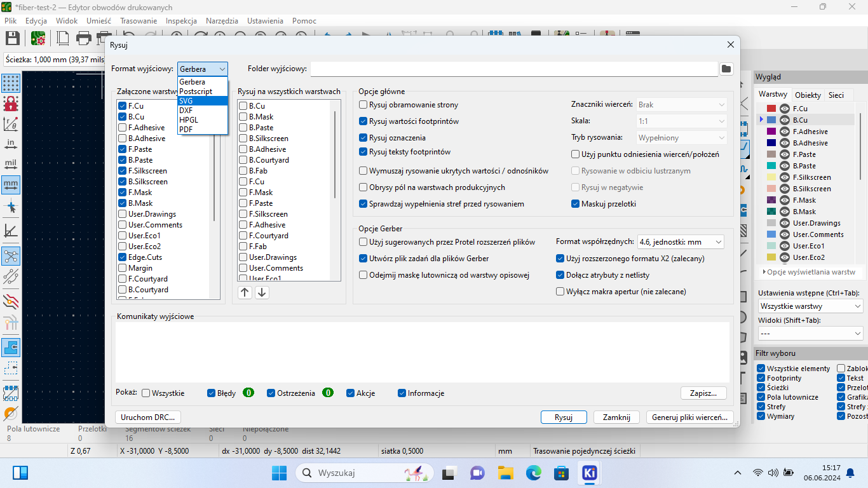Click F.Cu red color swatch in Wygląd

click(771, 109)
